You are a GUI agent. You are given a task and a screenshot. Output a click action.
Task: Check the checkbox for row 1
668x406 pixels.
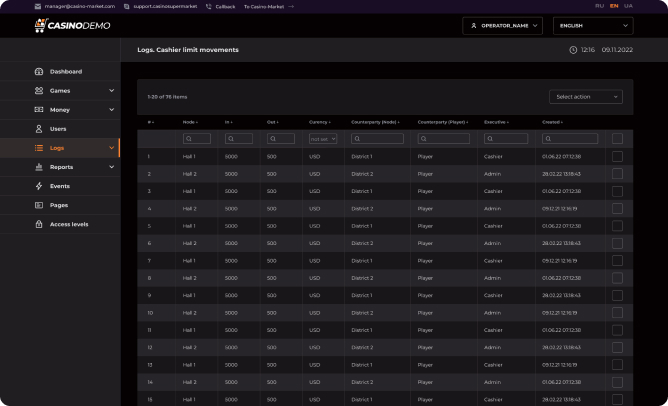tap(617, 157)
